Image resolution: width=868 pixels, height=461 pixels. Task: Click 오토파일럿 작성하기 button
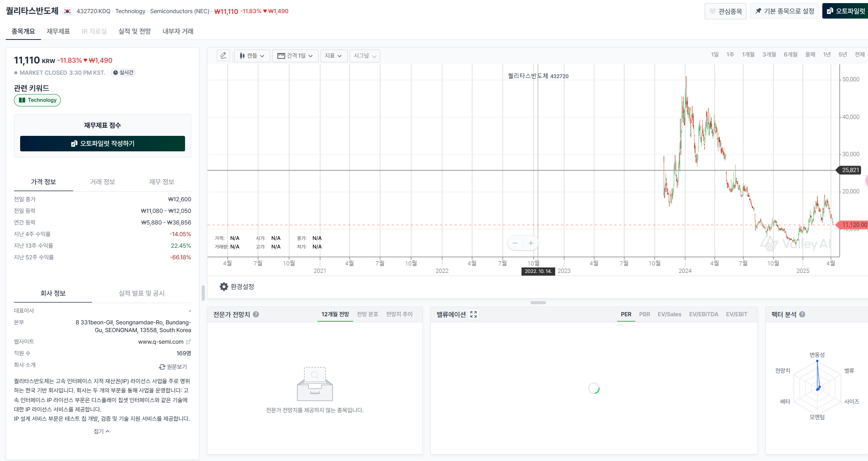pos(102,144)
